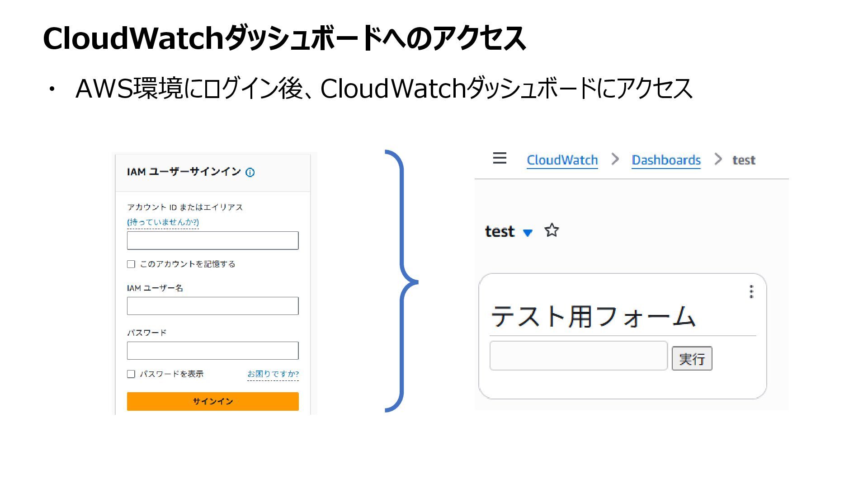The width and height of the screenshot is (868, 488).
Task: Open the widget's three-dot actions menu
Action: (751, 292)
